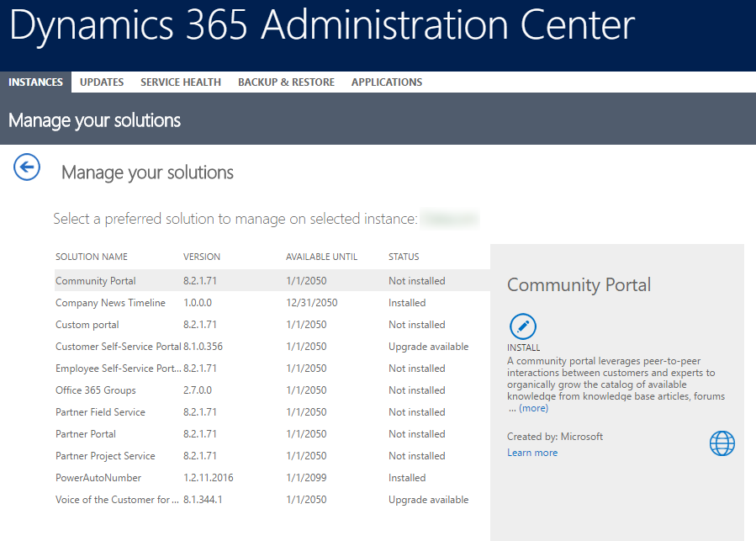The width and height of the screenshot is (756, 541).
Task: Select the Custom portal solution
Action: pyautogui.click(x=272, y=324)
